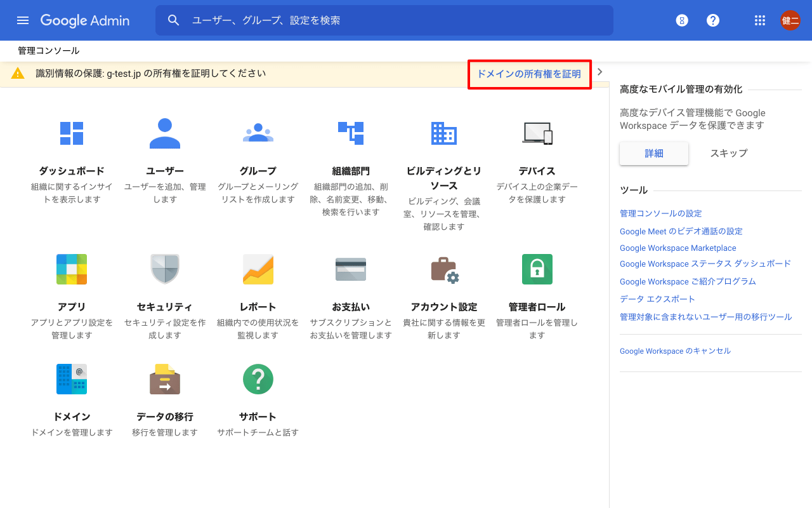The image size is (812, 508).
Task: Click the ドメイン title text
Action: [72, 417]
